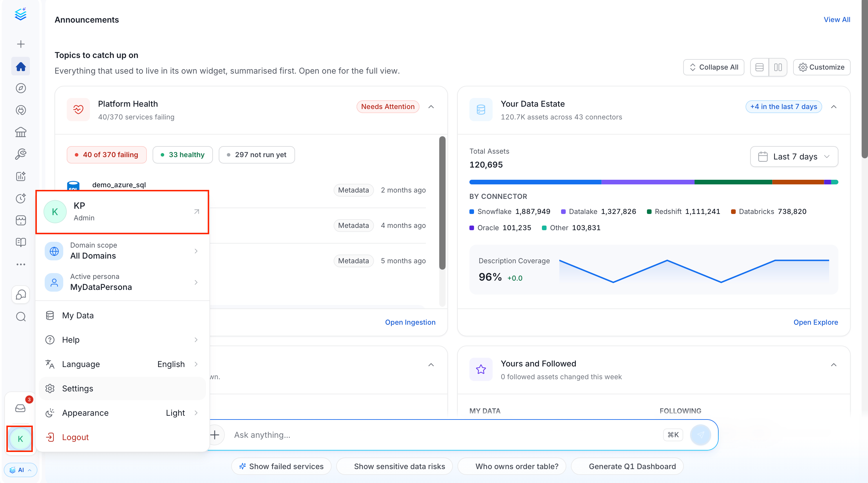Screen dimensions: 868x483
Task: Collapse the Platform Health card
Action: 431,107
